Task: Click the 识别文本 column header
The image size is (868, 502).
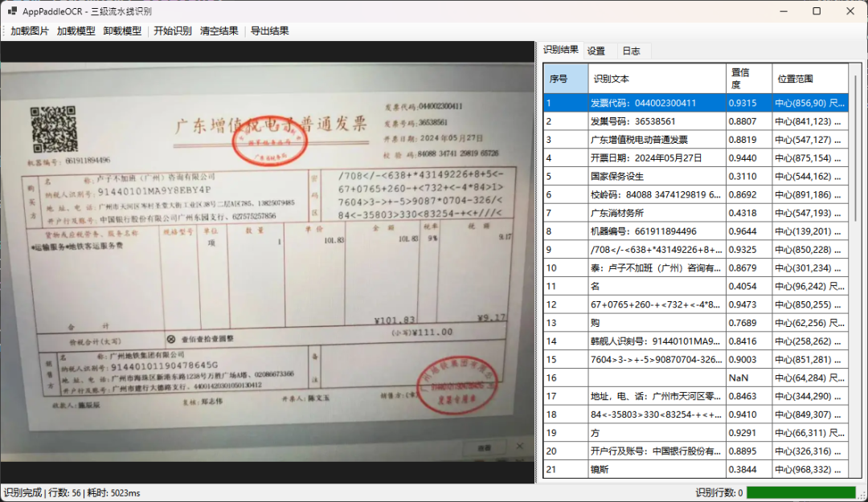Action: coord(657,79)
